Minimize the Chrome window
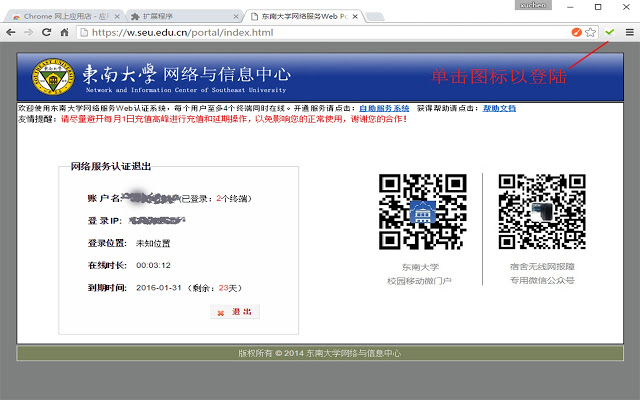This screenshot has width=640, height=400. coord(570,7)
